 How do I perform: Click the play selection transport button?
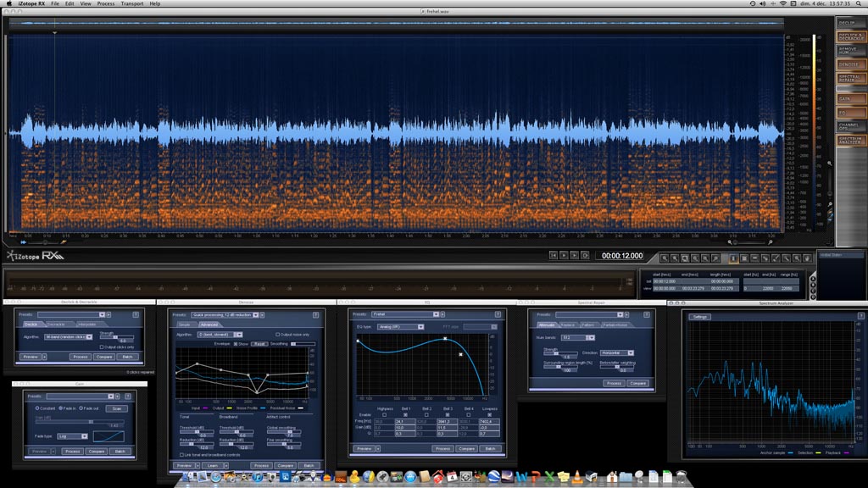(x=575, y=256)
